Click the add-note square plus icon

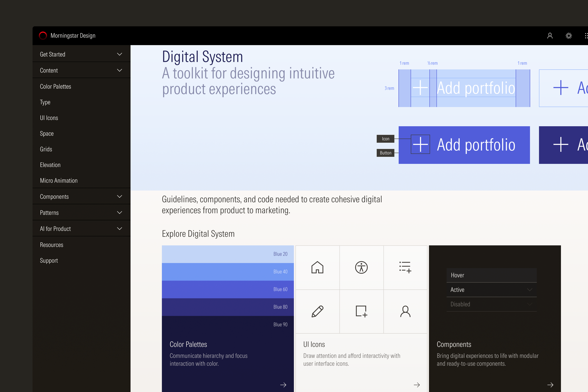361,311
